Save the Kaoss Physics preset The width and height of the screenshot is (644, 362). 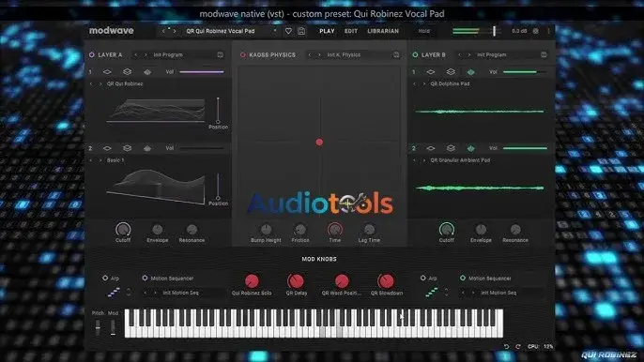[396, 54]
